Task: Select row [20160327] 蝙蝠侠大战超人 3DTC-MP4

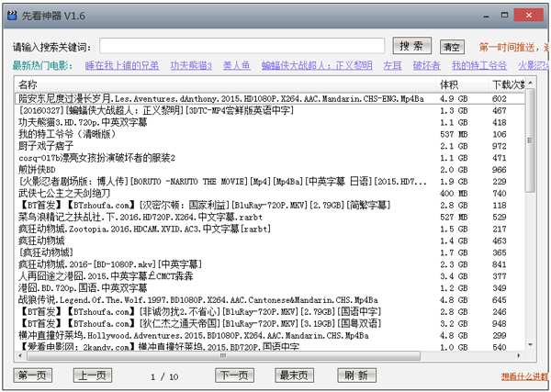Action: [270, 111]
